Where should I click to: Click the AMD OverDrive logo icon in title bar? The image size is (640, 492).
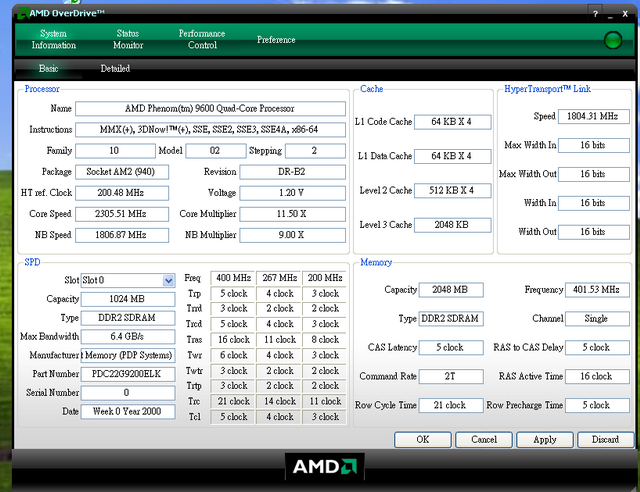click(x=22, y=13)
